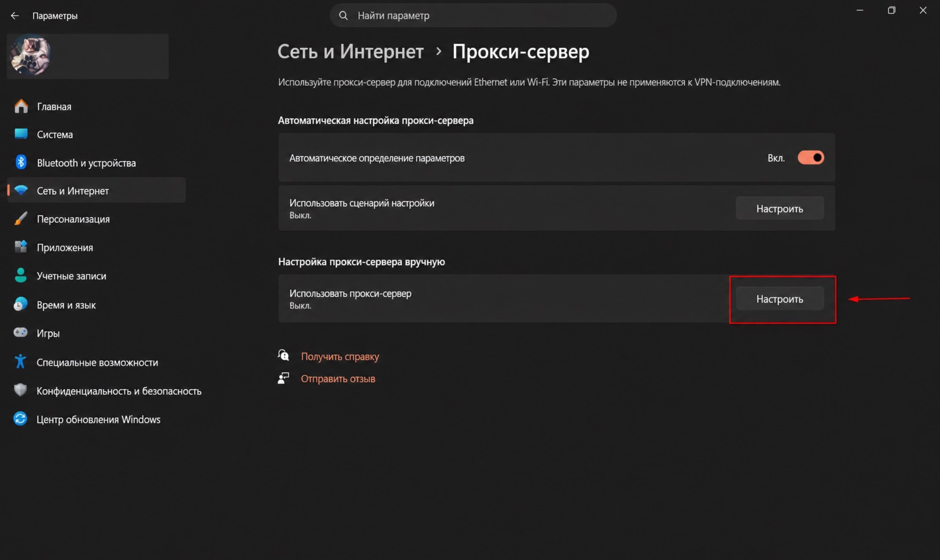
Task: Go to Сеть и Интернет breadcrumb
Action: pyautogui.click(x=351, y=51)
